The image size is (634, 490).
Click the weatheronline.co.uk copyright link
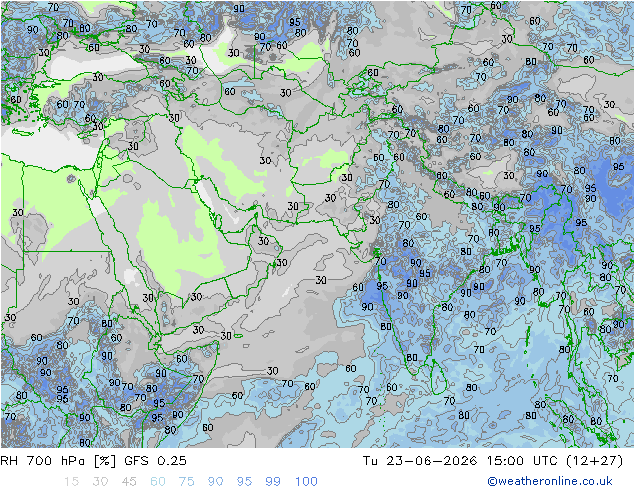[x=550, y=481]
